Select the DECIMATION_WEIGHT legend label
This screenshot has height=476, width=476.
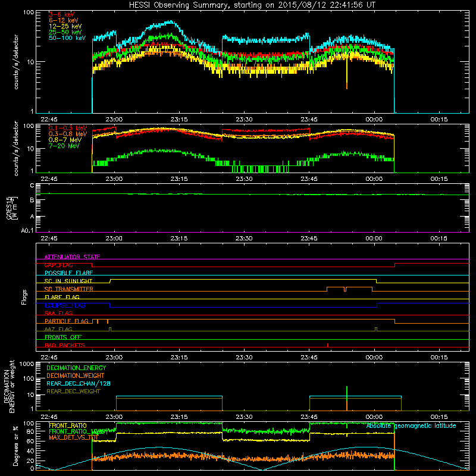coord(76,376)
